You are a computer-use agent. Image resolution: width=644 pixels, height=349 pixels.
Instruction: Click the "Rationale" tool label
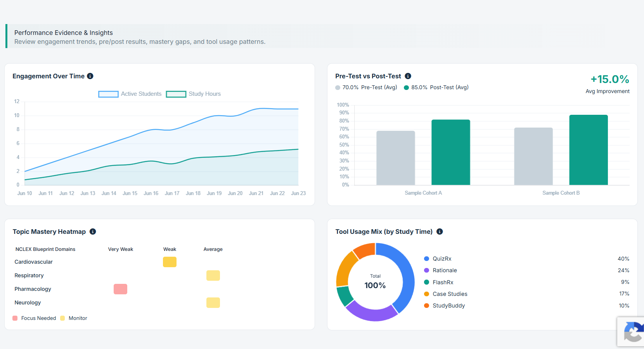(x=445, y=270)
